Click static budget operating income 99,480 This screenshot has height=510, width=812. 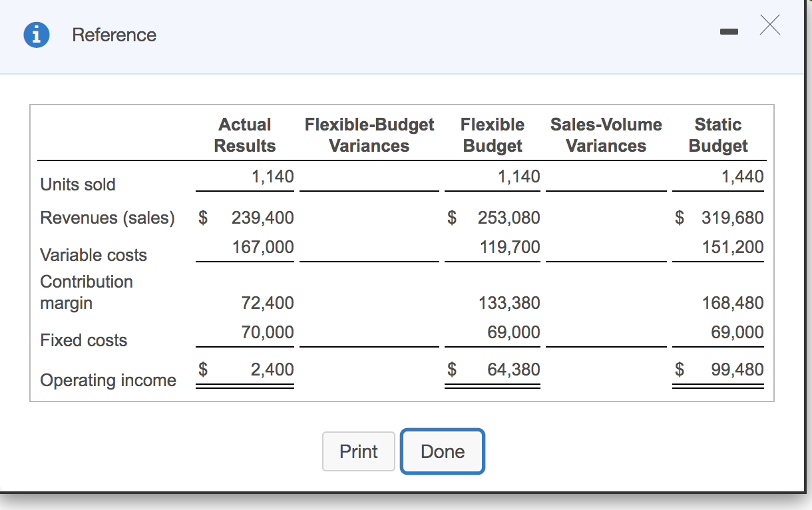(x=737, y=370)
